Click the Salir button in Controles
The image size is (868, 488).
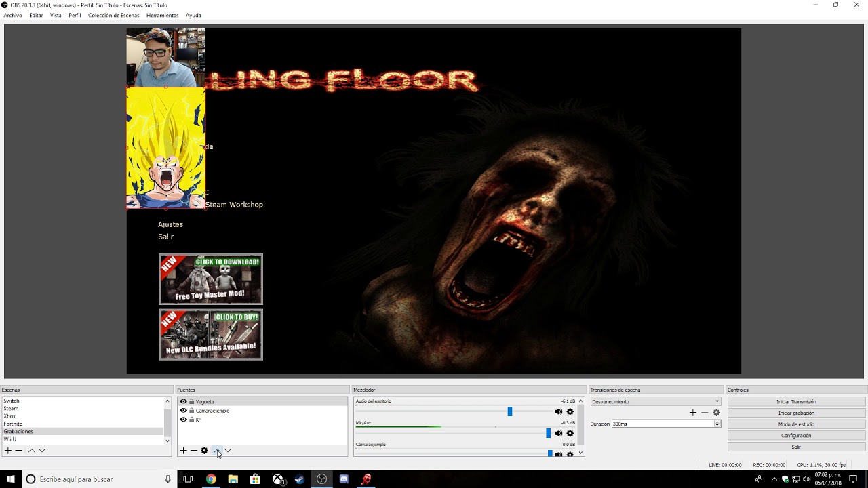tap(796, 447)
